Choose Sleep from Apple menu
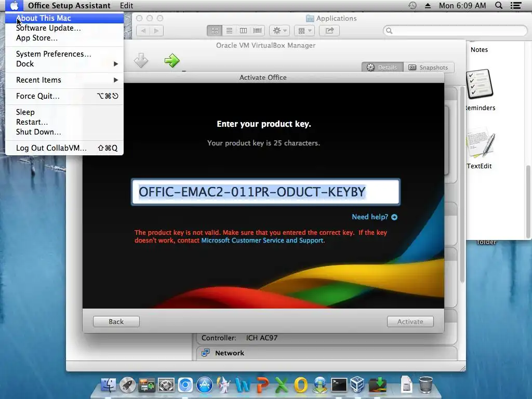Screen dimensions: 532x399 (64, 112)
